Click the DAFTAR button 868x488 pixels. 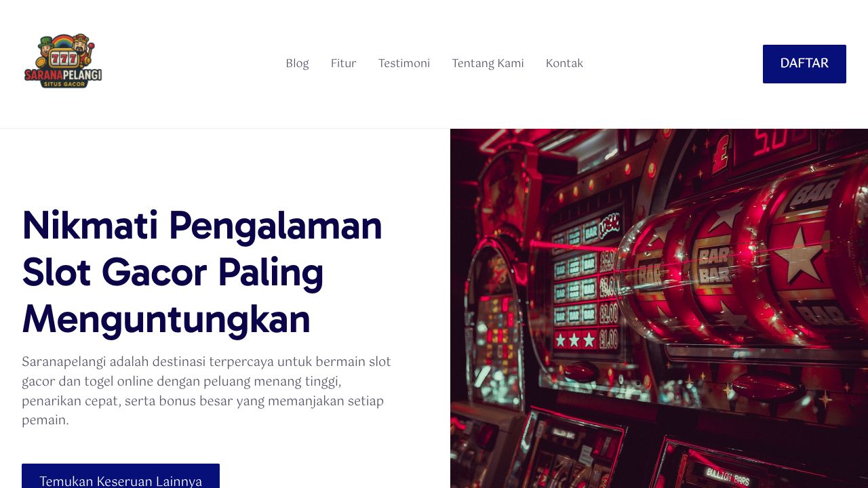point(804,64)
